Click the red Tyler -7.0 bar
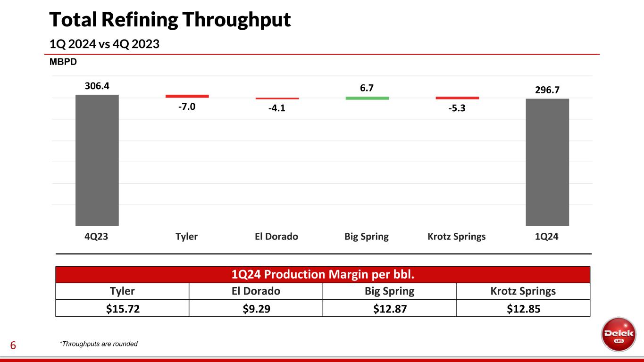The image size is (644, 362). tap(187, 96)
